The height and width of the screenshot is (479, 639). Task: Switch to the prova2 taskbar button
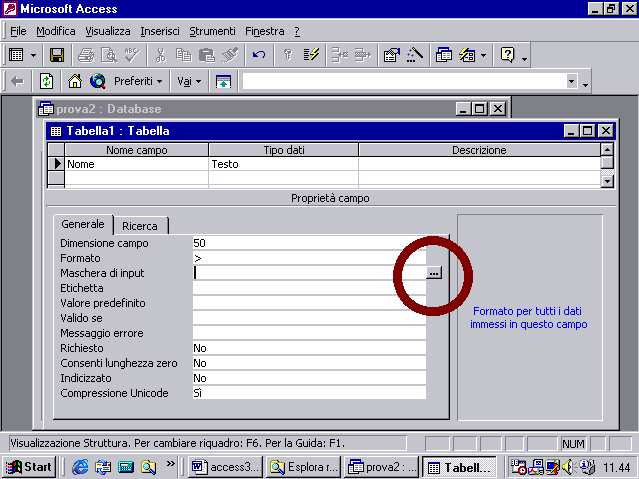(381, 467)
